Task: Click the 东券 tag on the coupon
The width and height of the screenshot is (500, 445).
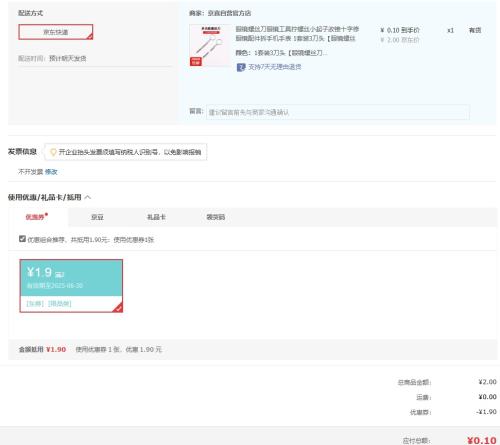Action: [35, 304]
